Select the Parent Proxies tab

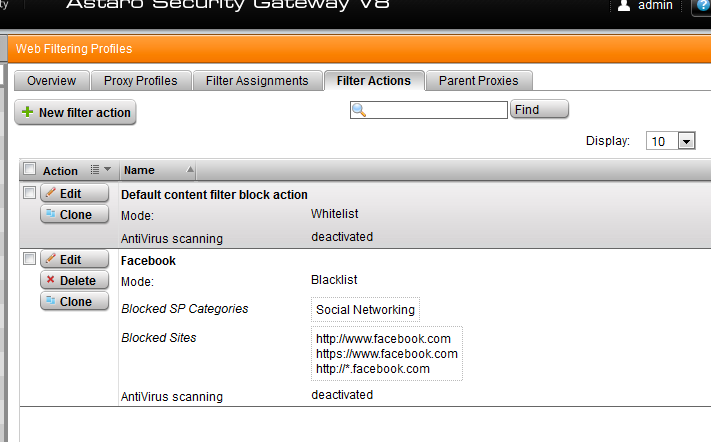(479, 81)
